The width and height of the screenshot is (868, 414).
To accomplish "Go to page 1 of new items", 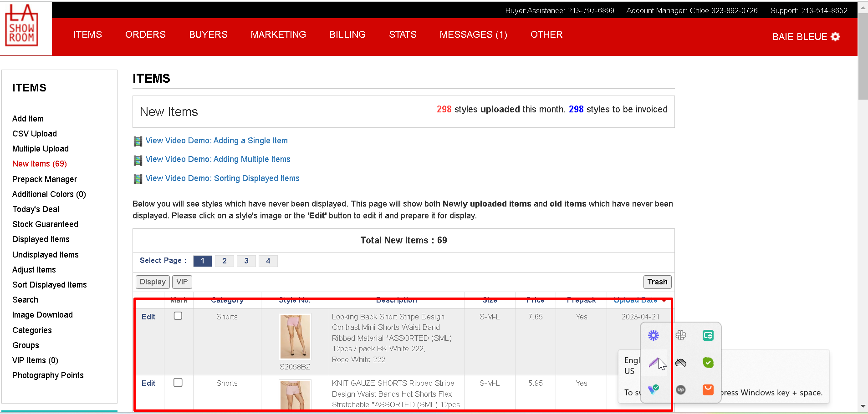I will point(203,261).
